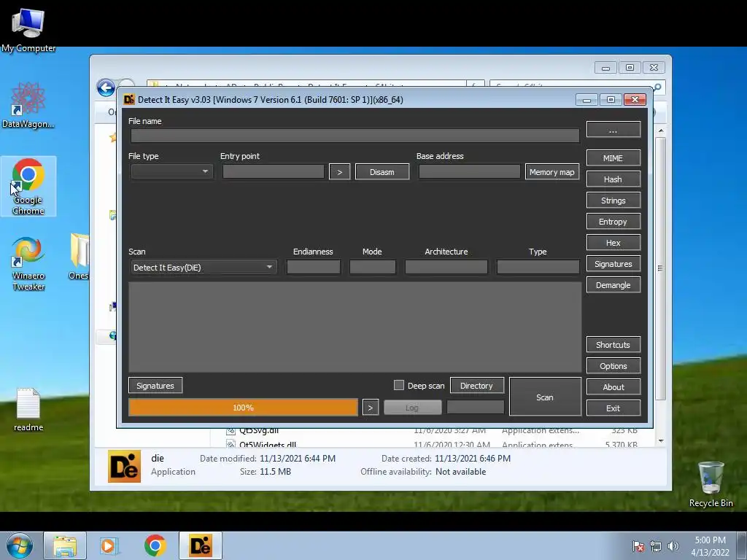
Task: Show the About dialog
Action: click(613, 387)
